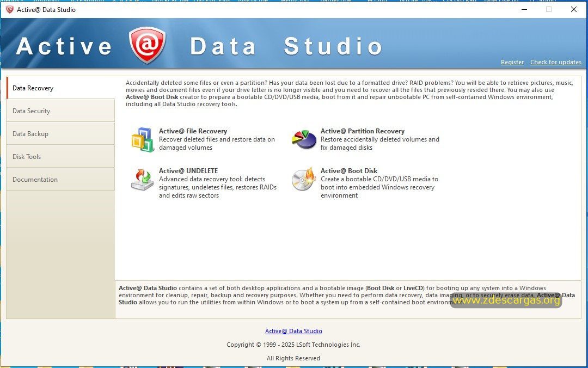Image resolution: width=588 pixels, height=368 pixels.
Task: Click the Active@ UNDELETE title text
Action: point(188,171)
